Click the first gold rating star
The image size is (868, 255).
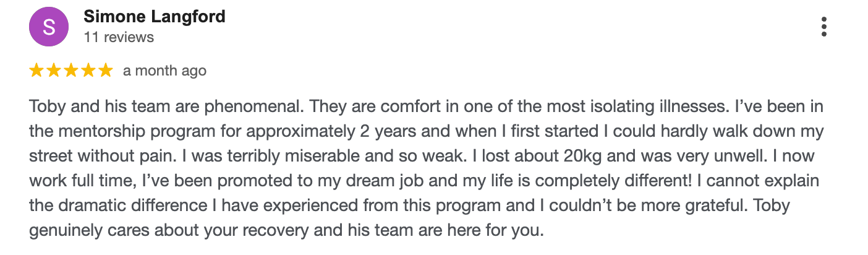point(36,71)
